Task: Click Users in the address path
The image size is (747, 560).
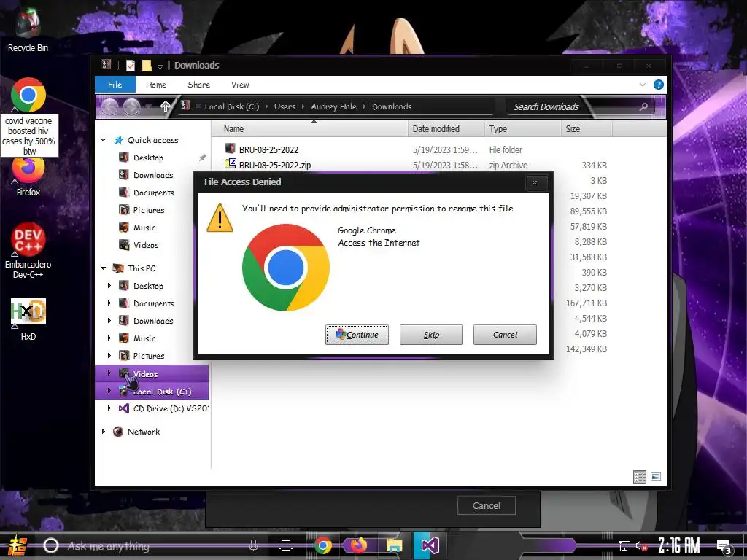Action: (285, 106)
